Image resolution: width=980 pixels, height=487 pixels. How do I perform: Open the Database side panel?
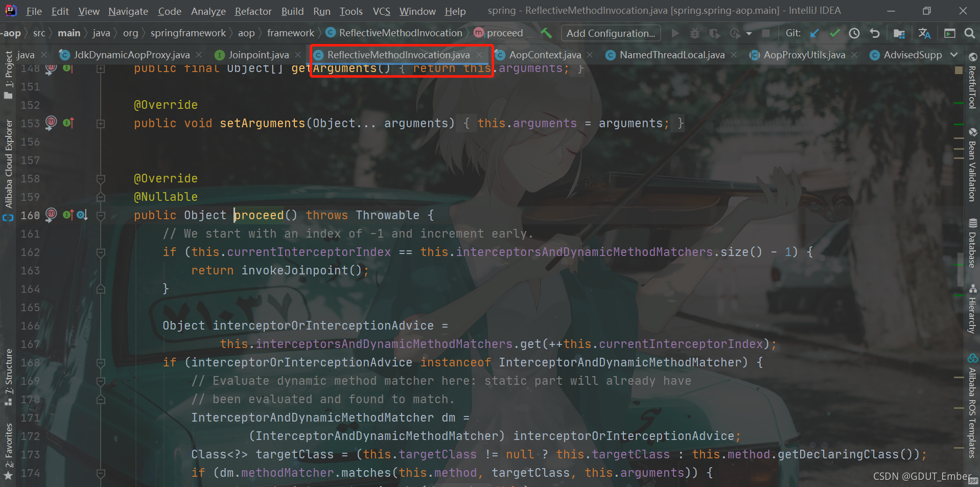coord(972,243)
